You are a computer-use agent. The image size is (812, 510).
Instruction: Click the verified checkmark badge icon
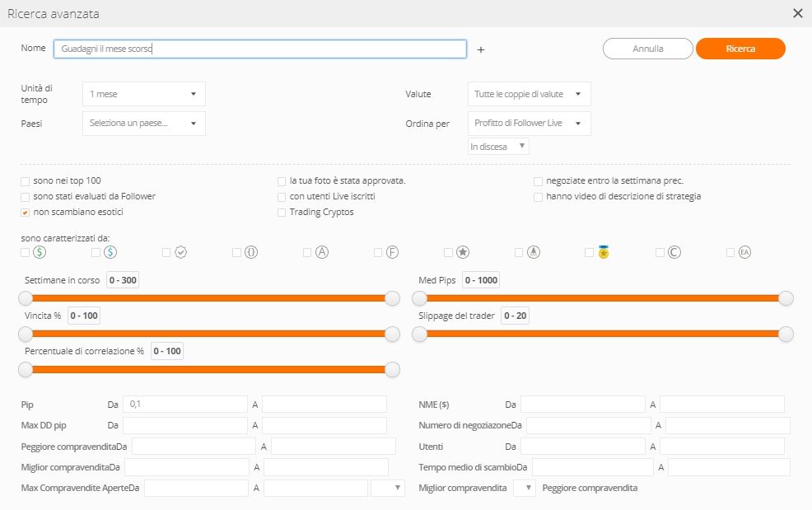pyautogui.click(x=180, y=252)
